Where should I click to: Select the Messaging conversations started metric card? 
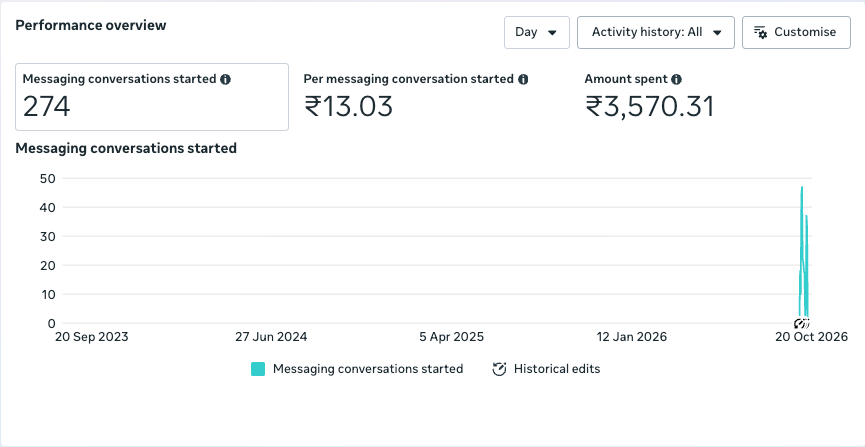tap(152, 97)
